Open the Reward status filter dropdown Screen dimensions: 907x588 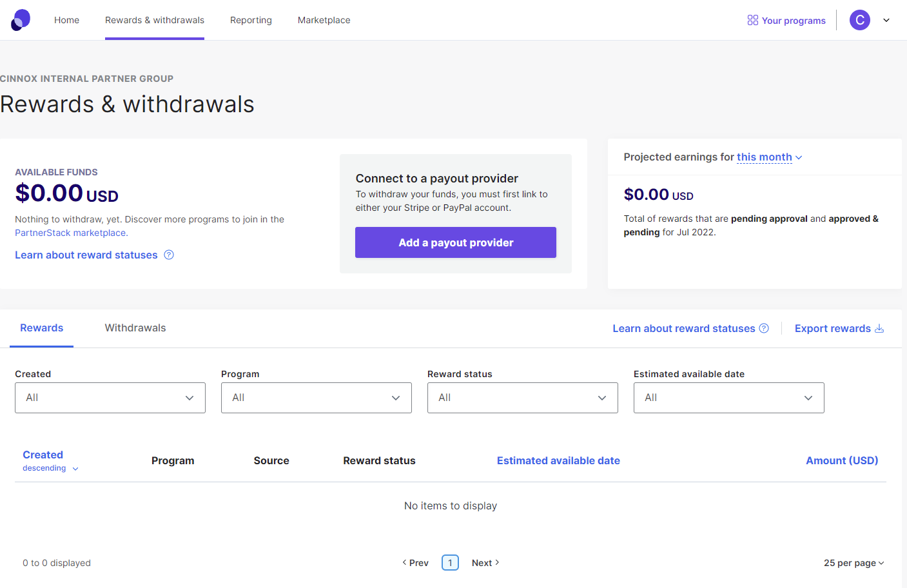tap(523, 398)
